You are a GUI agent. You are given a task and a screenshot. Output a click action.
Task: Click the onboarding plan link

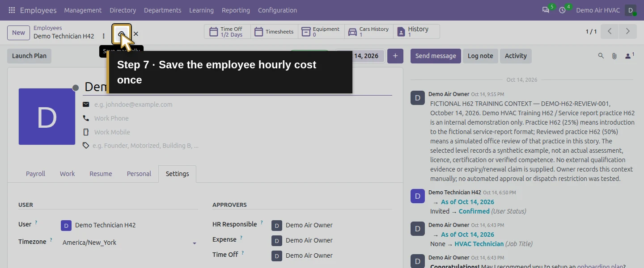[600, 266]
